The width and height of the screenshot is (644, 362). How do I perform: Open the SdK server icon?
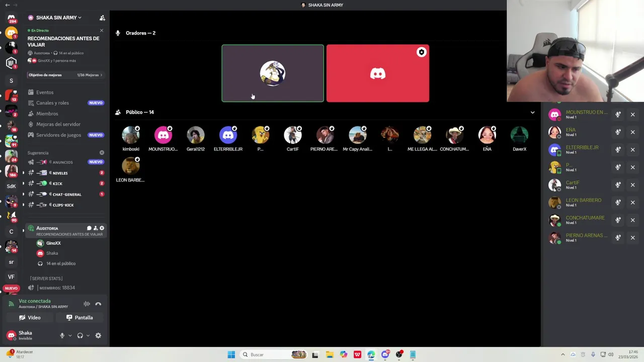point(11,186)
